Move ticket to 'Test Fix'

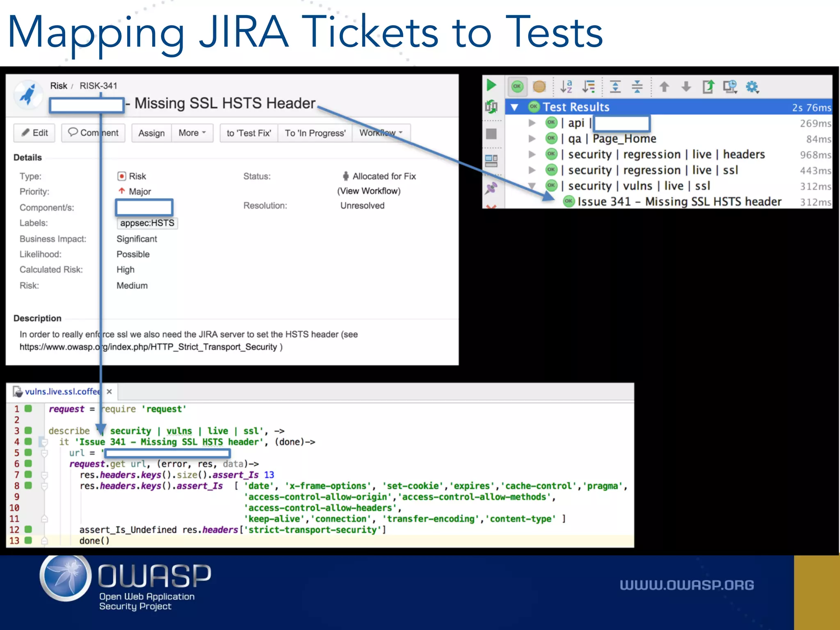[x=249, y=133]
